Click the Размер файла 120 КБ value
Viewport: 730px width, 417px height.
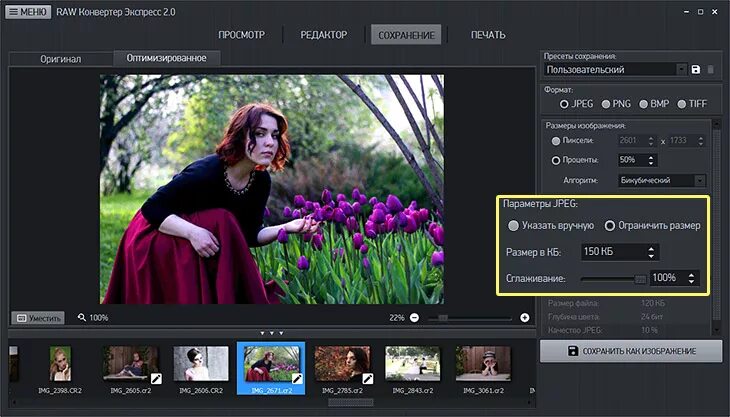coord(653,303)
